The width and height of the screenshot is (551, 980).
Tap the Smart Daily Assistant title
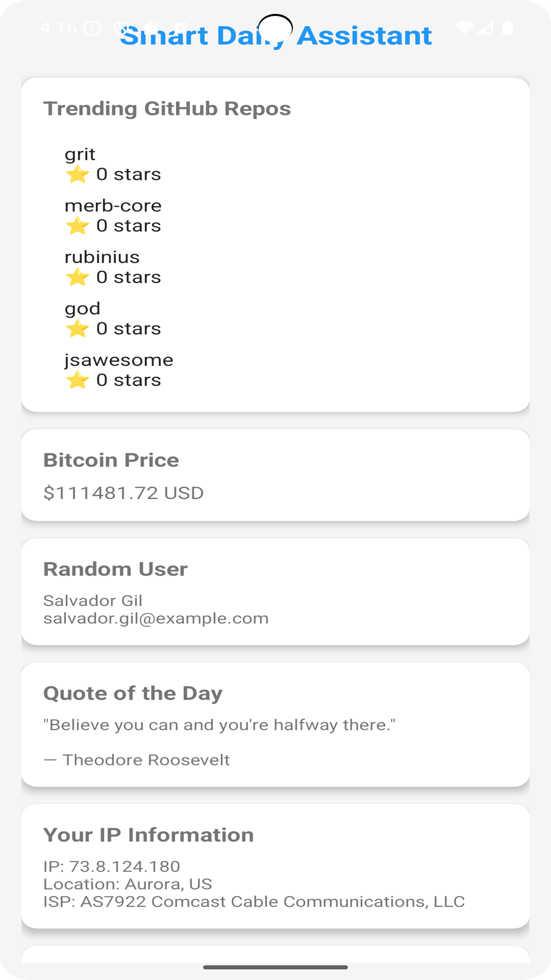[275, 36]
